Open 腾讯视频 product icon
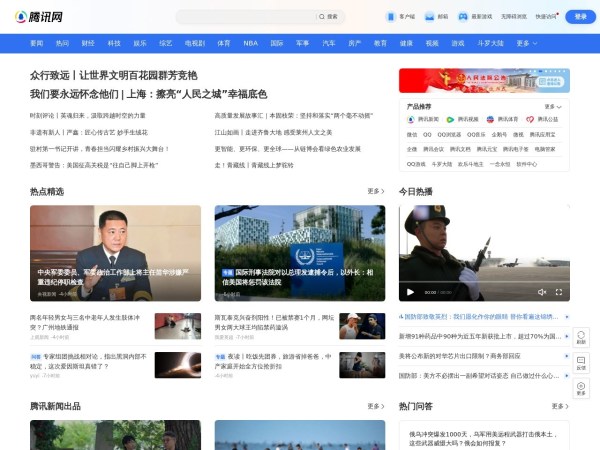Screen dimensions: 600x450 click(450, 119)
